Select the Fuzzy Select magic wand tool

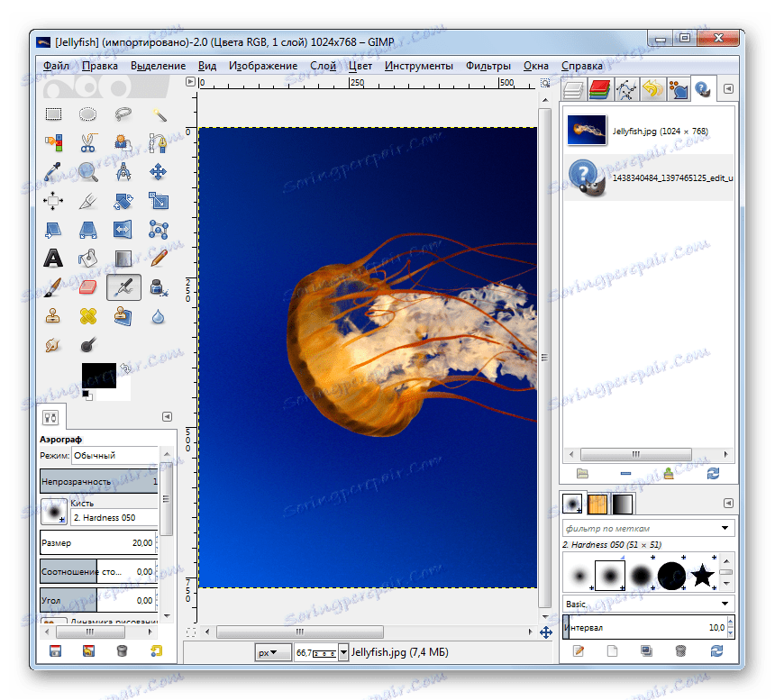tap(159, 114)
